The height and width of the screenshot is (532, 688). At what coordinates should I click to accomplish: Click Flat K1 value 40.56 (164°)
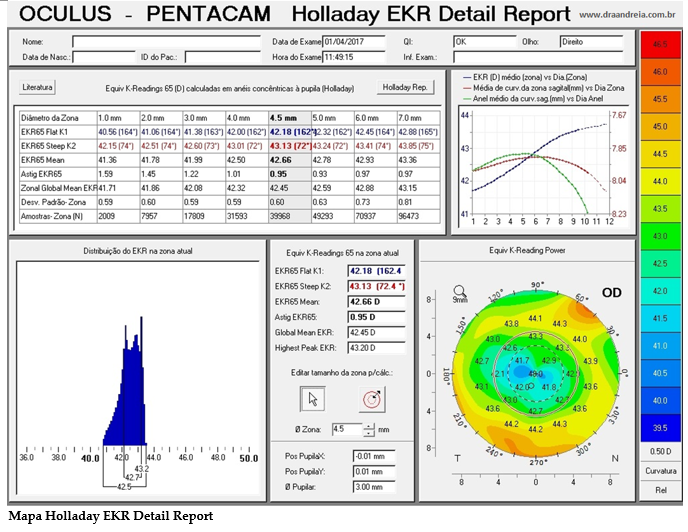coord(118,132)
